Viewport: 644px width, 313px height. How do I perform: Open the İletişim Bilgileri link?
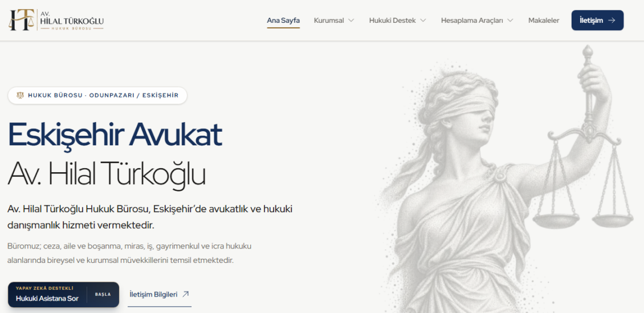tap(160, 295)
